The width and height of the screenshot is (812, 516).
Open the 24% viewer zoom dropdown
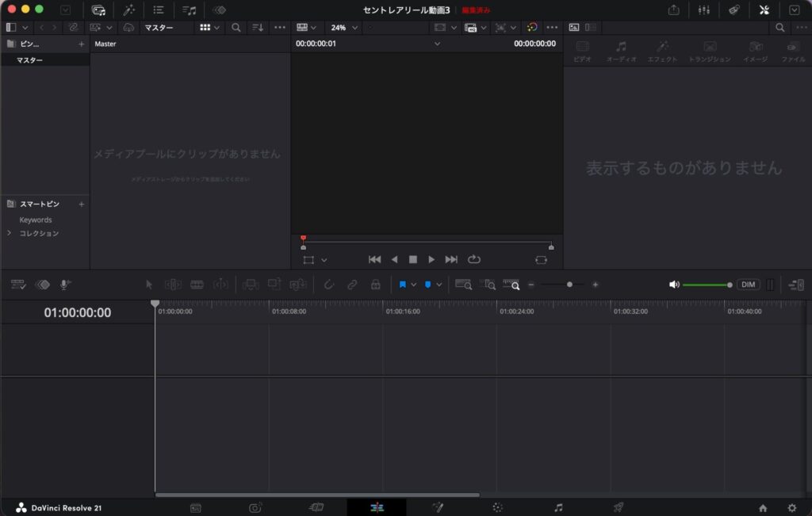pos(344,28)
